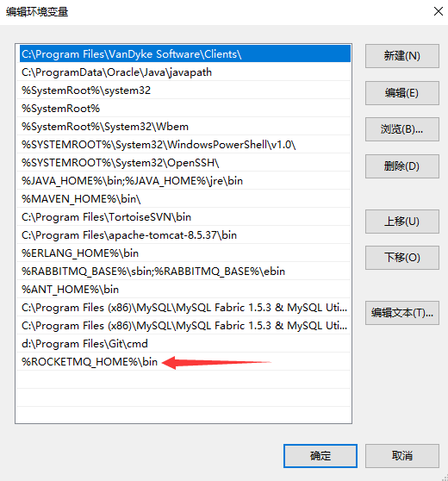The image size is (448, 481).
Task: Select the %ROCKETMQ_HOME%\bin entry
Action: [184, 362]
